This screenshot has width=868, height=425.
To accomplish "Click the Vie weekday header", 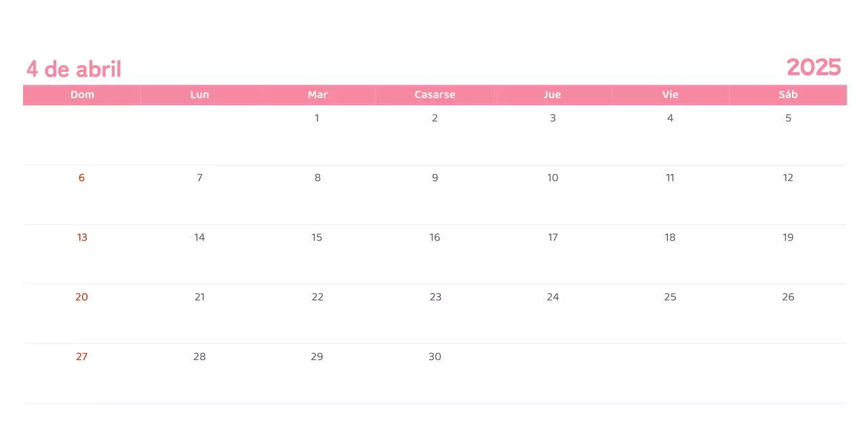I will [670, 95].
